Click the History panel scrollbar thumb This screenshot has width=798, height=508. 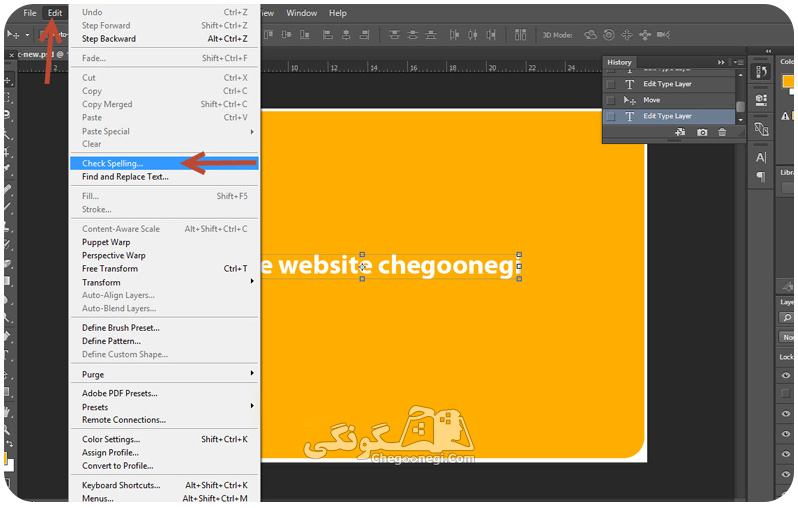(x=740, y=106)
